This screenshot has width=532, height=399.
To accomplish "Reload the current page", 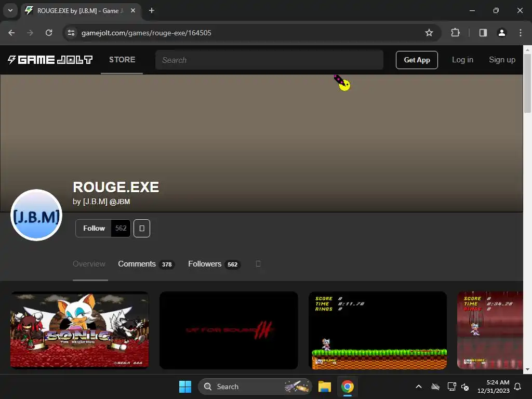I will pyautogui.click(x=49, y=33).
